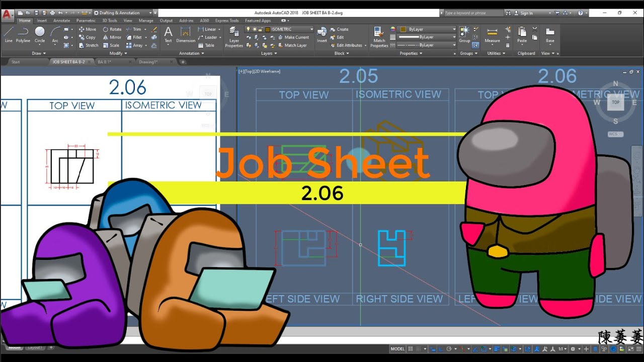The width and height of the screenshot is (644, 362).
Task: Activate the Array command
Action: tap(134, 45)
